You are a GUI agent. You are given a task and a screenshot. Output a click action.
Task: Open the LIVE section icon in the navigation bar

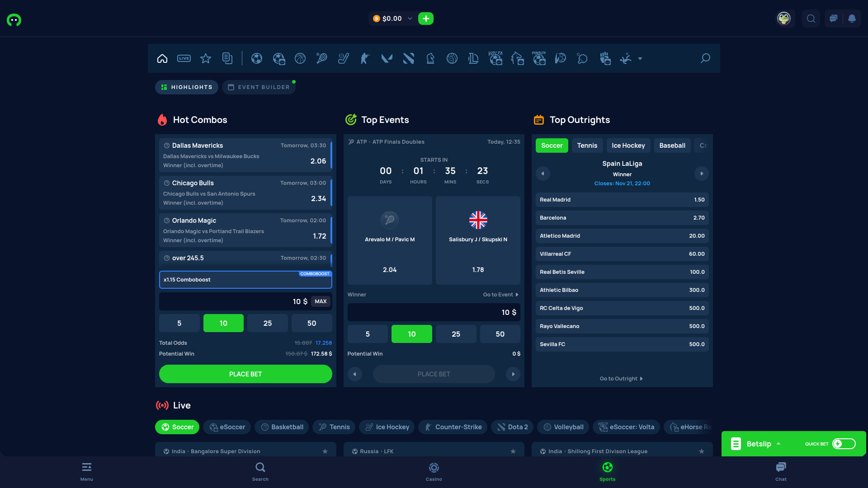pyautogui.click(x=184, y=58)
